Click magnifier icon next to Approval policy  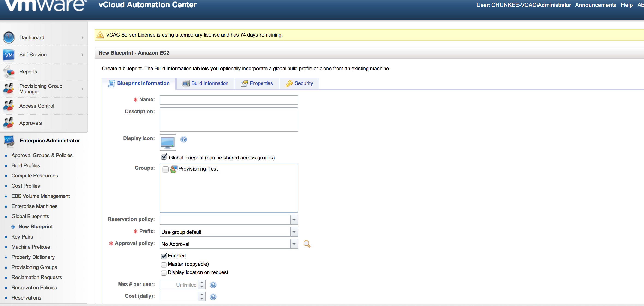pos(307,244)
